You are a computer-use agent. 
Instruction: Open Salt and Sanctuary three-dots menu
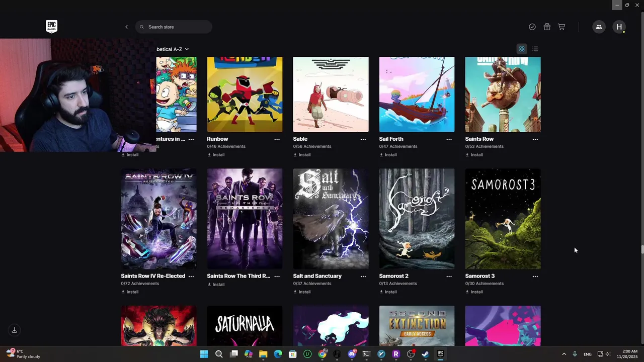(363, 277)
